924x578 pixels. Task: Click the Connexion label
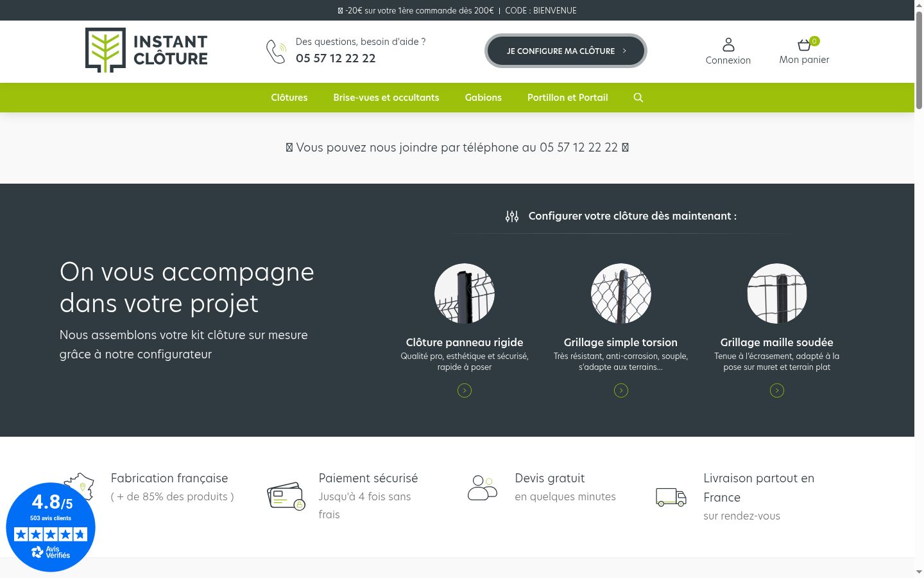(x=728, y=60)
